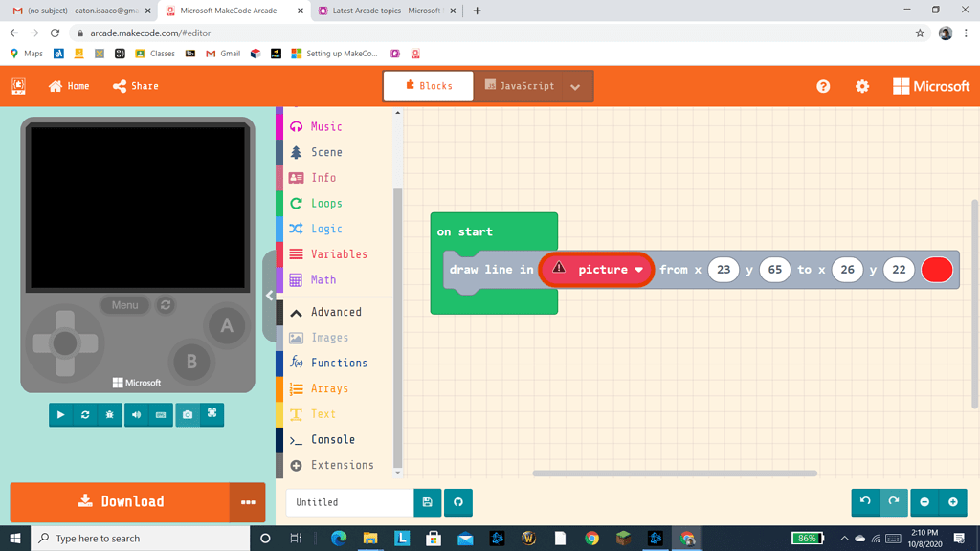Launch the debugger in the simulator
Image resolution: width=980 pixels, height=551 pixels.
108,414
